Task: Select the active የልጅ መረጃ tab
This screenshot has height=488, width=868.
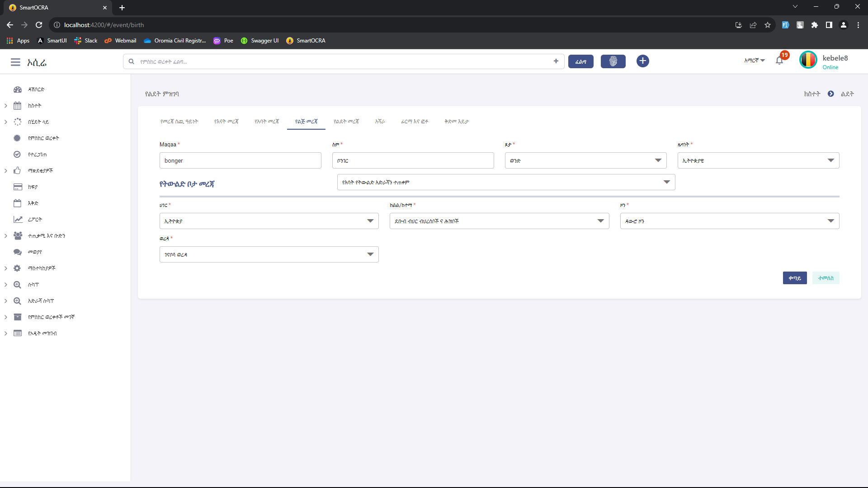Action: click(306, 122)
